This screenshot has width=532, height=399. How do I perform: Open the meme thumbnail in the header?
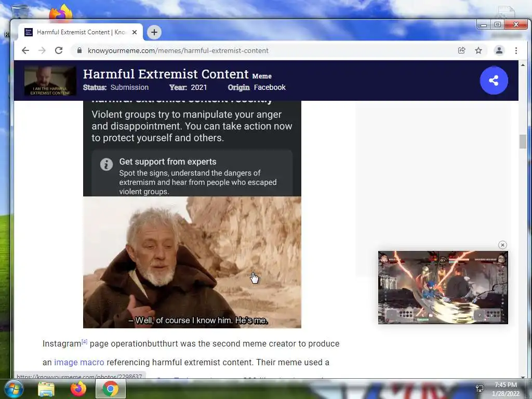tap(50, 81)
